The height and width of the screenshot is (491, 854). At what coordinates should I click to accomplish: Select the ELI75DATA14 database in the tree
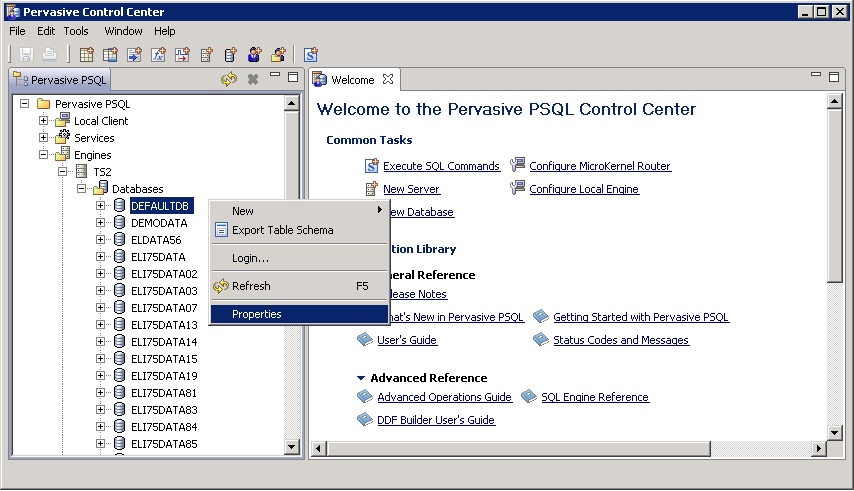pyautogui.click(x=164, y=342)
